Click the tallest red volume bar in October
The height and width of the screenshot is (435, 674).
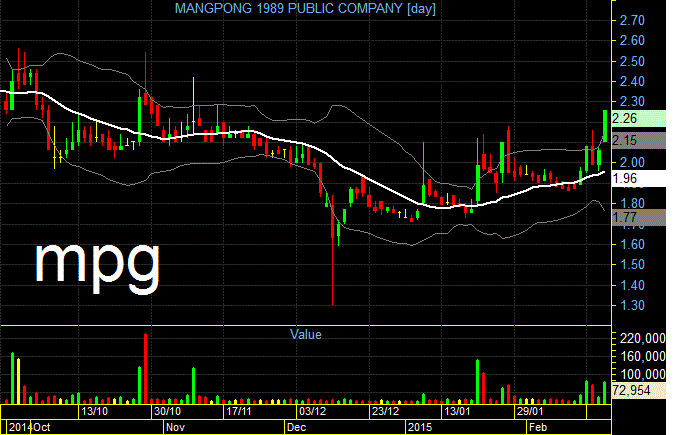coord(145,369)
